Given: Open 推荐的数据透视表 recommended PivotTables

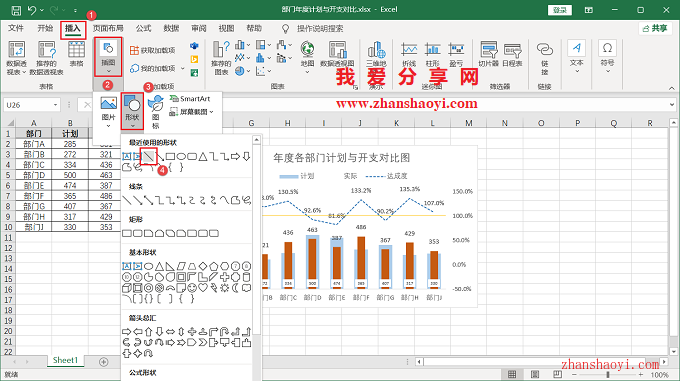Looking at the screenshot, I should pyautogui.click(x=46, y=58).
